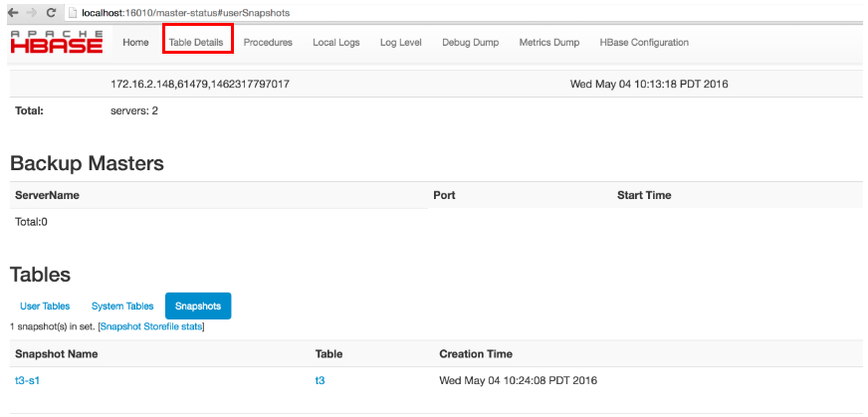The height and width of the screenshot is (417, 868).
Task: Click the ServerName column header
Action: (x=47, y=195)
